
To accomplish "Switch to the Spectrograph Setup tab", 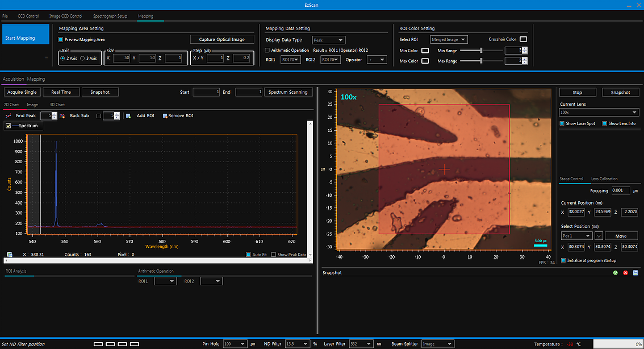I will point(110,16).
